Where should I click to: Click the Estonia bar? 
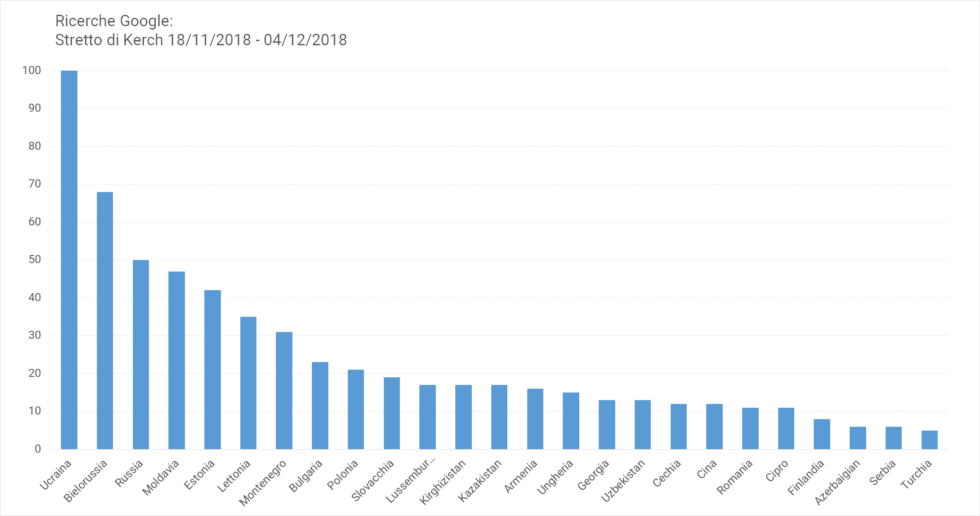click(x=212, y=370)
